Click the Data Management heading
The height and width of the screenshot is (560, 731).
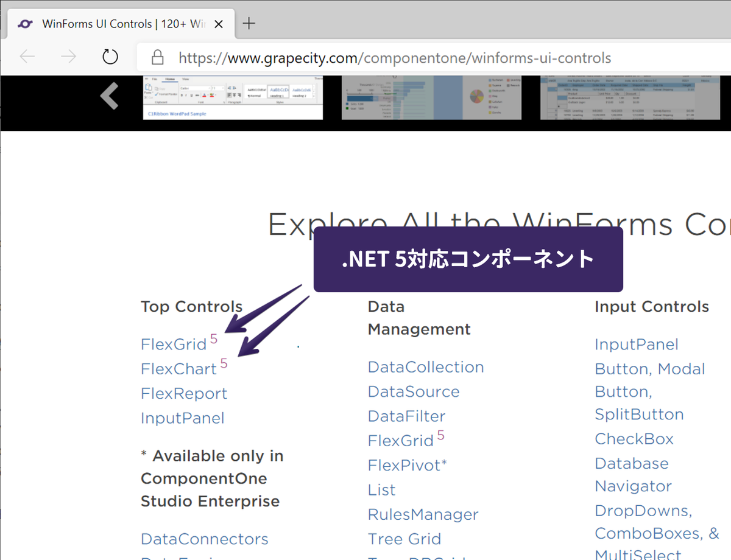click(x=419, y=318)
